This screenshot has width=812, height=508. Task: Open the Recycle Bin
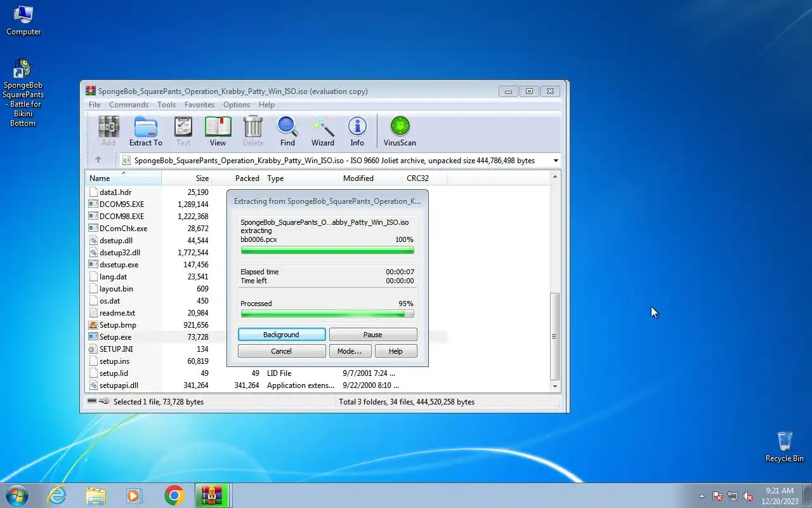pos(785,446)
